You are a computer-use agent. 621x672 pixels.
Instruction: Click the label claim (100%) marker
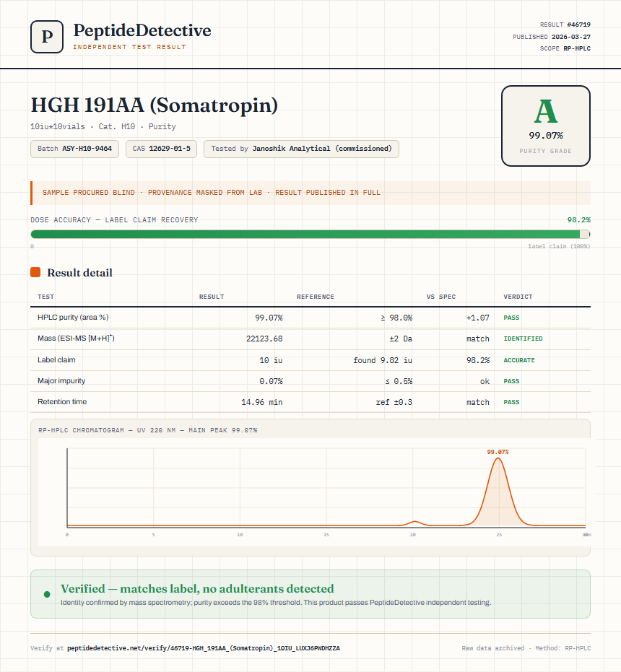click(559, 246)
